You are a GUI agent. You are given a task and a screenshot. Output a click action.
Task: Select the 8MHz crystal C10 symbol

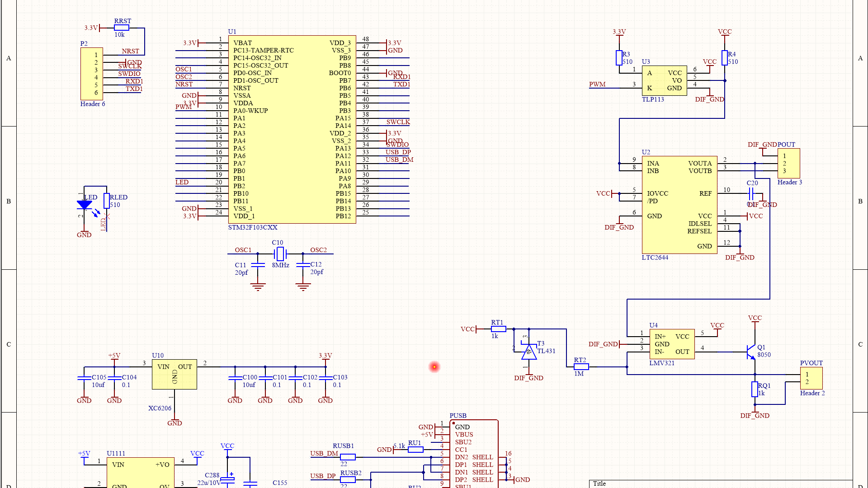[x=280, y=253]
